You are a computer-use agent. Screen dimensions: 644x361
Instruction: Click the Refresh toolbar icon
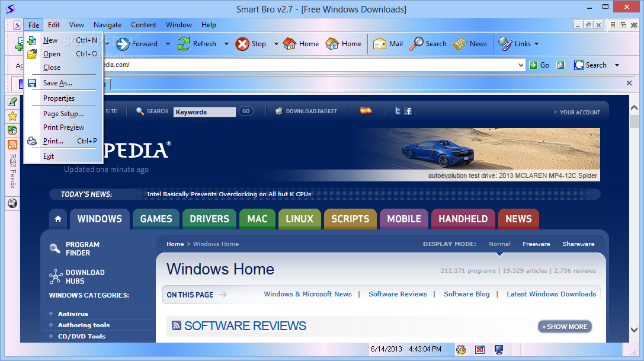pos(184,44)
